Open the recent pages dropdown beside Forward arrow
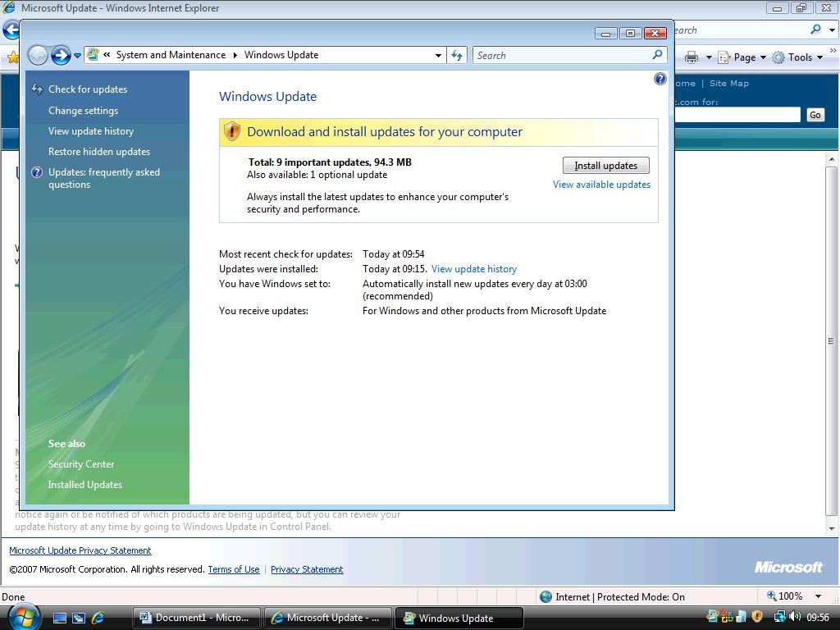Image resolution: width=840 pixels, height=630 pixels. click(x=77, y=56)
